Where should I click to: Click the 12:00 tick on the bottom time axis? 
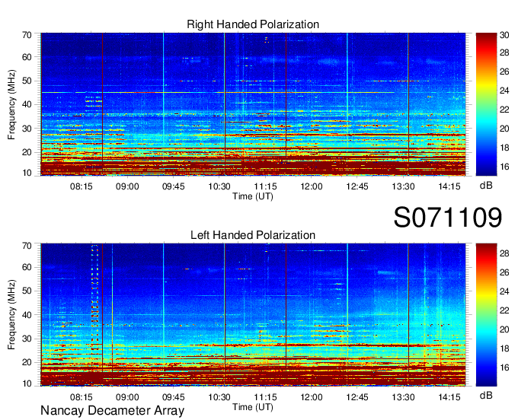(312, 397)
